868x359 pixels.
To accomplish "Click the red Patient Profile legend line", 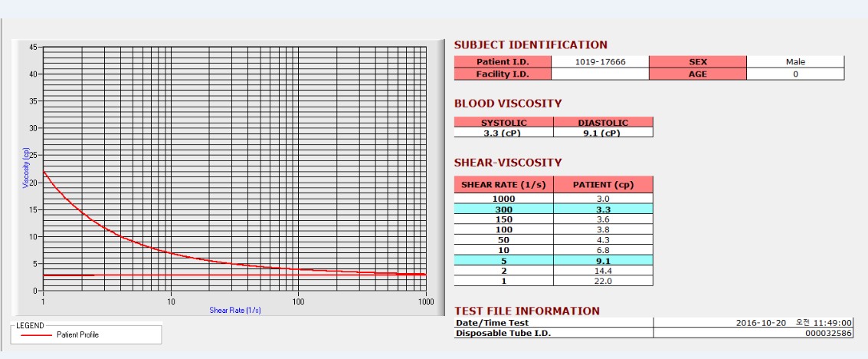I will (x=37, y=335).
